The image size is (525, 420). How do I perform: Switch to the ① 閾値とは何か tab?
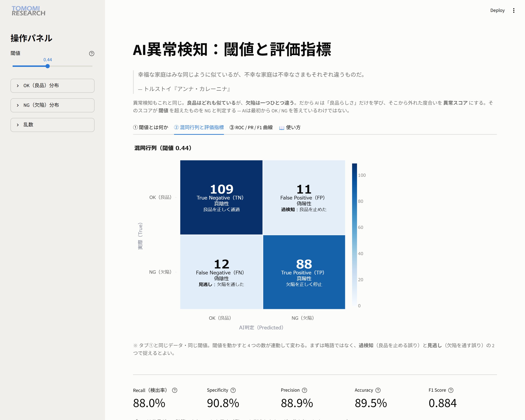[151, 127]
